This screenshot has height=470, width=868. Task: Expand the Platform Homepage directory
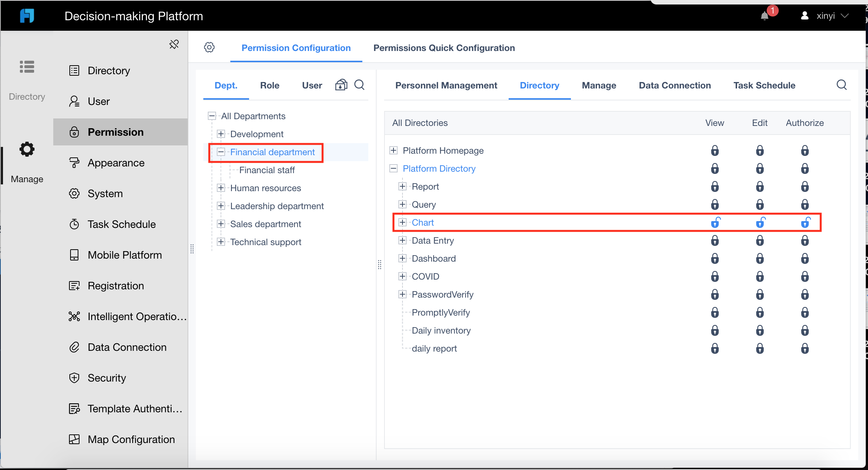pos(393,150)
